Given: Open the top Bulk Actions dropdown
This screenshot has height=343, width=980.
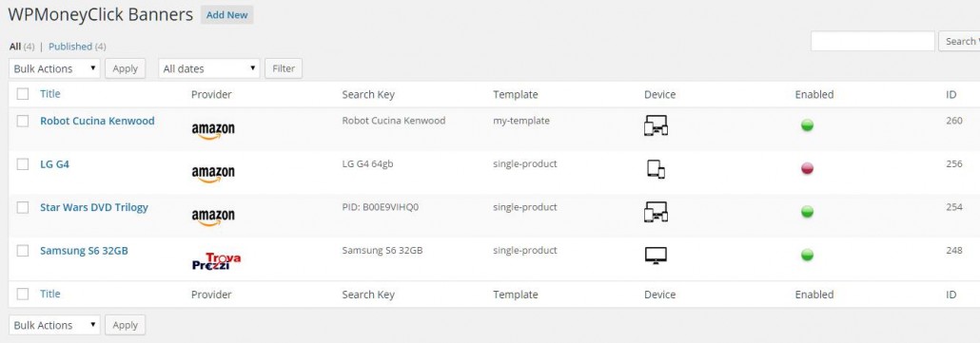Looking at the screenshot, I should pos(54,68).
